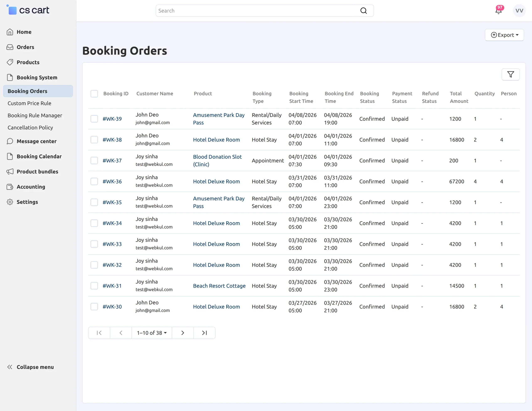Image resolution: width=532 pixels, height=411 pixels.
Task: Expand the 1–10 of 38 pagination dropdown
Action: point(151,333)
